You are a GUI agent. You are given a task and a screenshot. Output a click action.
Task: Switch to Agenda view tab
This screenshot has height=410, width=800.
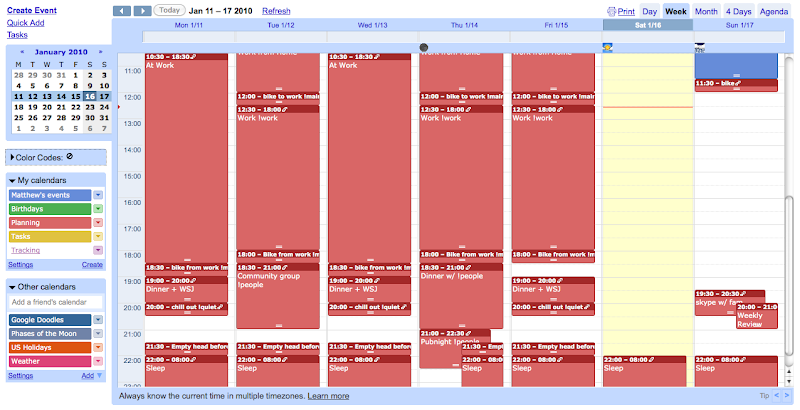[x=773, y=11]
